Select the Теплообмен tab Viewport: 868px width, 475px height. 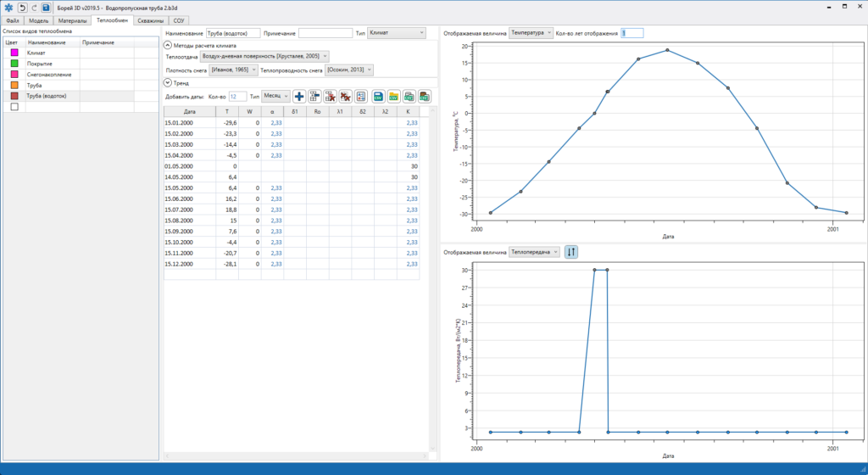coord(113,20)
